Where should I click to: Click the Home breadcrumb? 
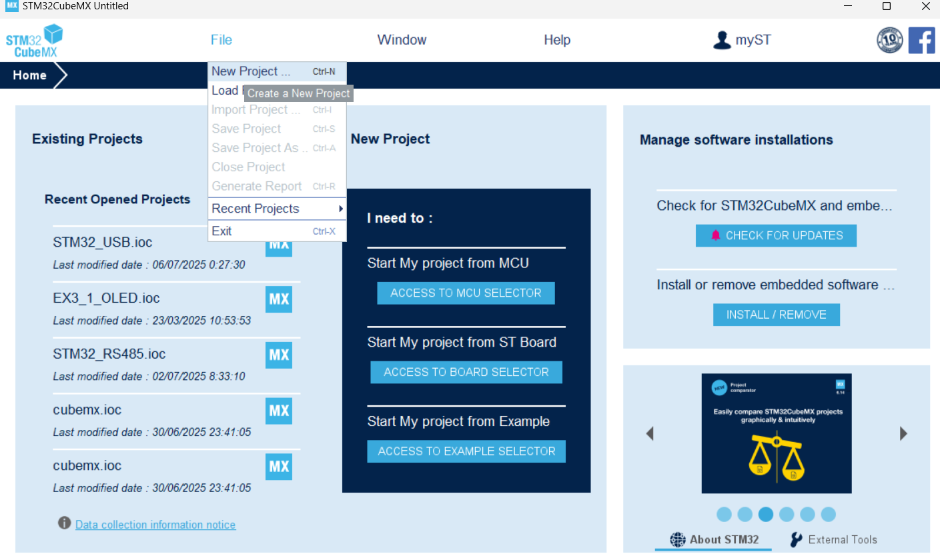coord(30,75)
